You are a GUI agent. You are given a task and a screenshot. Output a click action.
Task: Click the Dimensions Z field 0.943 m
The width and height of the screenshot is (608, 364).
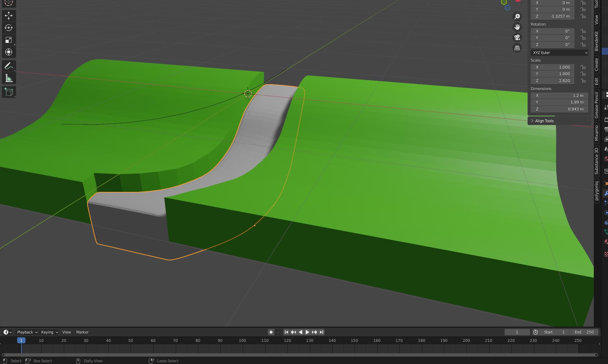[559, 109]
